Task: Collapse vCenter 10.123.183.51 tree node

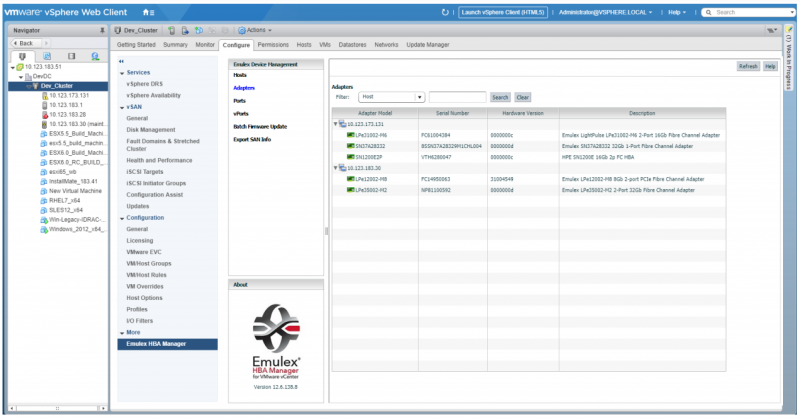Action: pos(13,67)
